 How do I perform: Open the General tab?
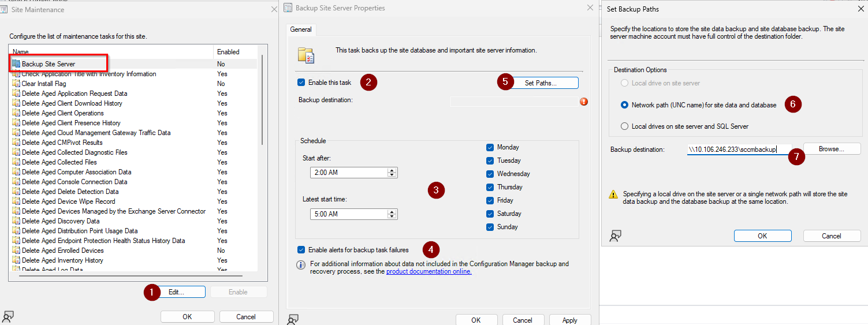click(301, 29)
